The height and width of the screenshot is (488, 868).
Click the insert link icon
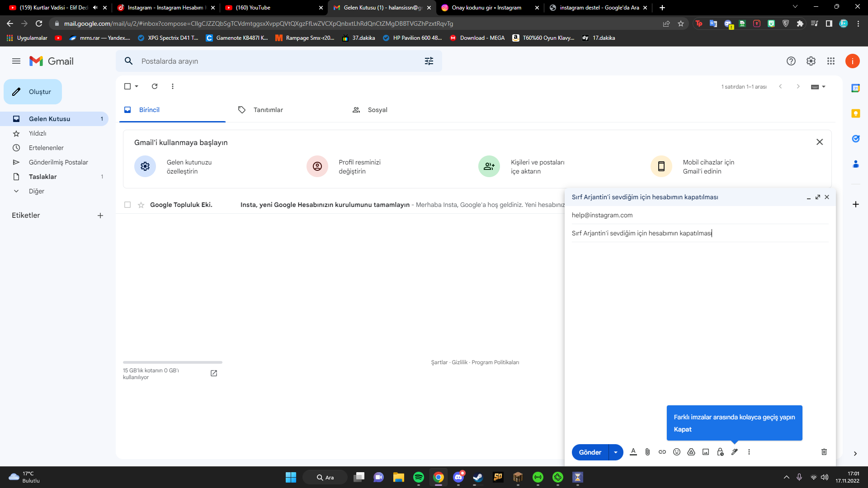click(x=662, y=452)
